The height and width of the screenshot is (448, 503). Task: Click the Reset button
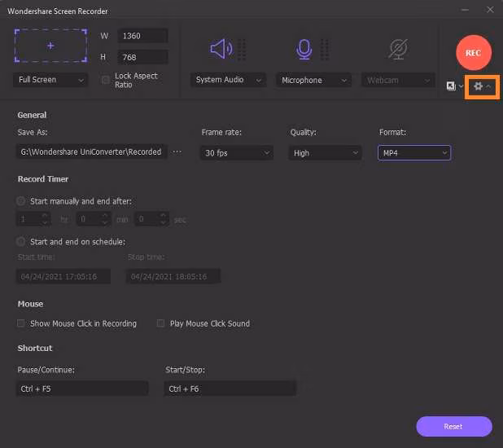[x=454, y=427]
